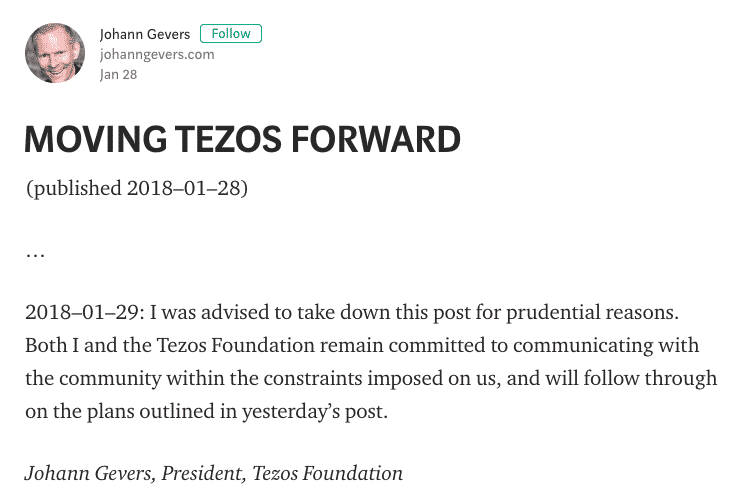Click the italic name "Johann Gevers" in the signature

[85, 473]
